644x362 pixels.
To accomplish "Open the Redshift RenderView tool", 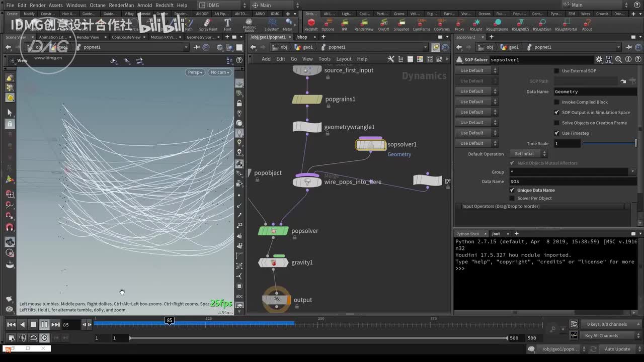I will click(364, 25).
